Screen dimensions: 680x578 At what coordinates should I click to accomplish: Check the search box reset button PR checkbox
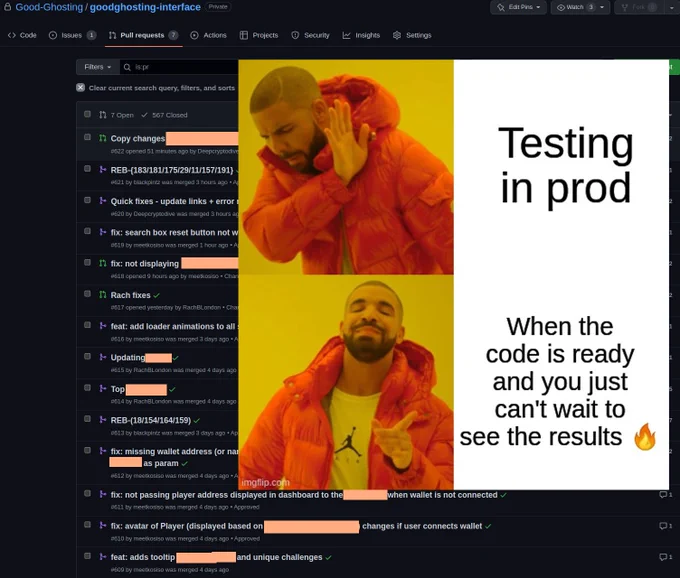click(x=88, y=231)
